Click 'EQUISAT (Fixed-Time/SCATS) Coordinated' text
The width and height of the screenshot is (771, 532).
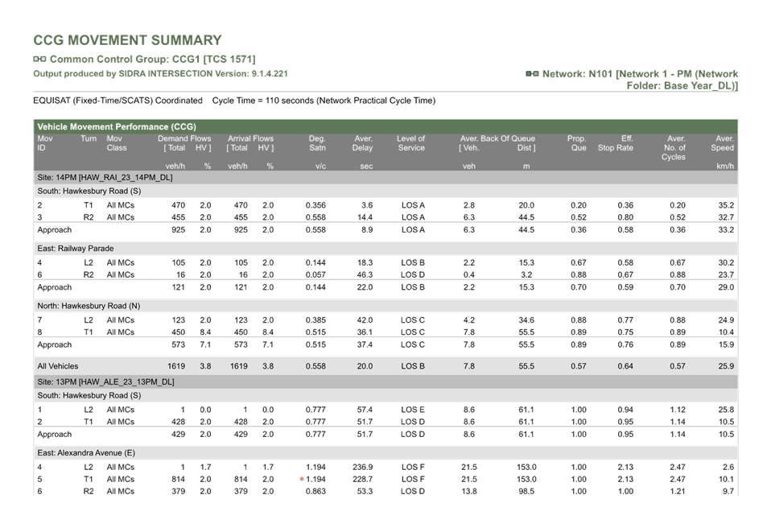click(118, 101)
